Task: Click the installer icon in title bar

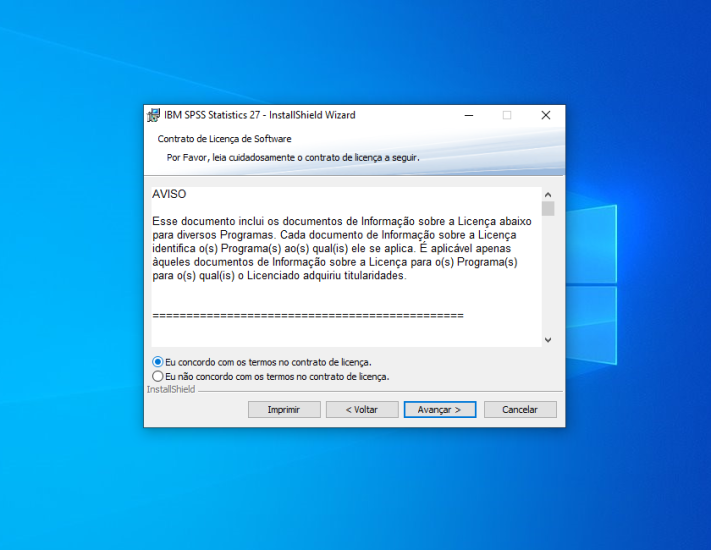Action: click(154, 115)
